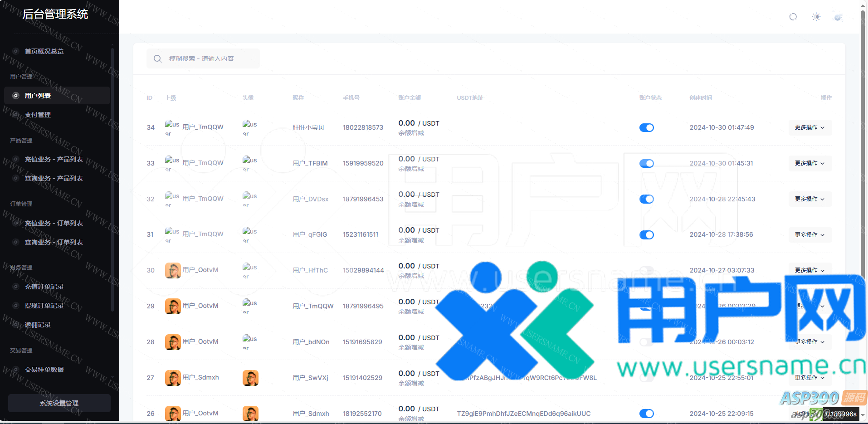Focus the 模糊搜索 input field
The image size is (868, 424).
pyautogui.click(x=209, y=58)
